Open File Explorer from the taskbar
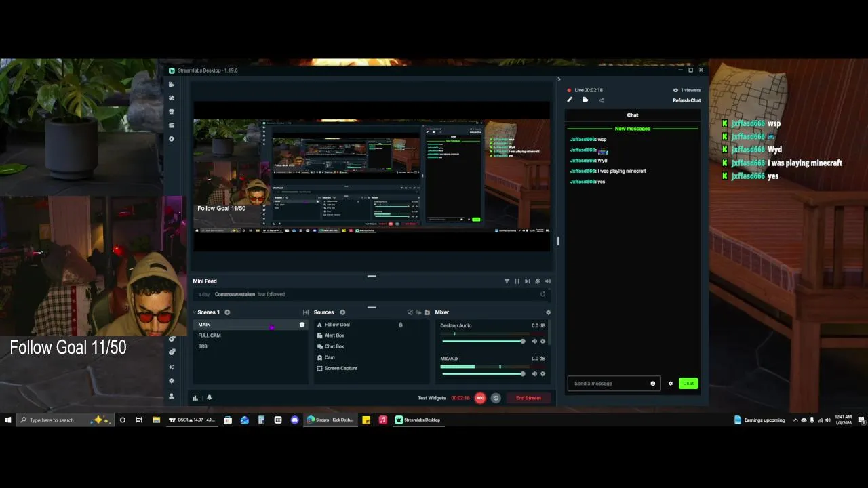This screenshot has width=868, height=488. (x=156, y=420)
